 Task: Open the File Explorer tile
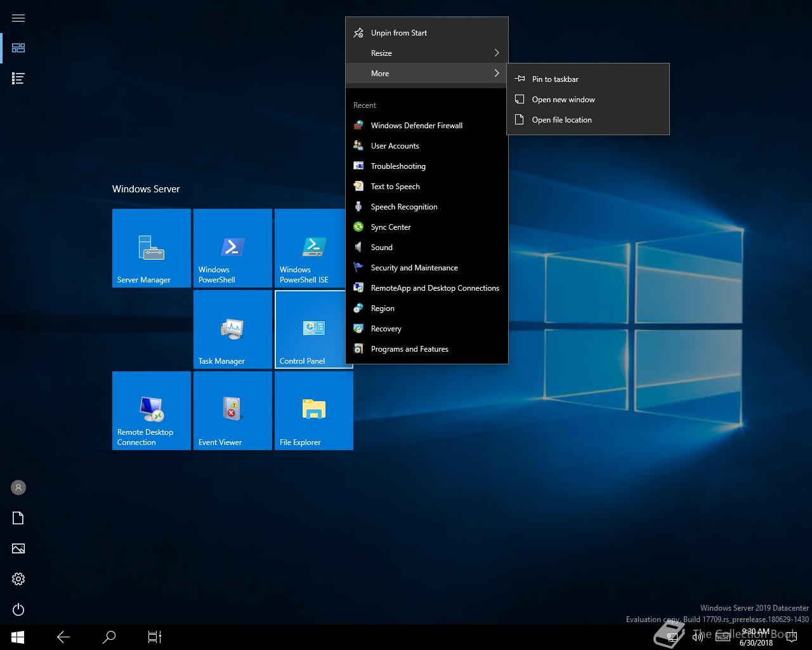[314, 411]
